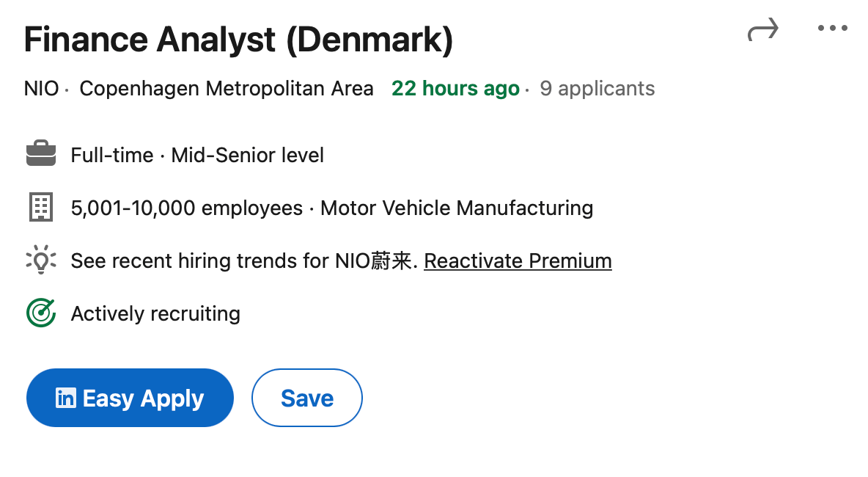868x477 pixels.
Task: Click the Finance Analyst (Denmark) job title
Action: tap(238, 40)
